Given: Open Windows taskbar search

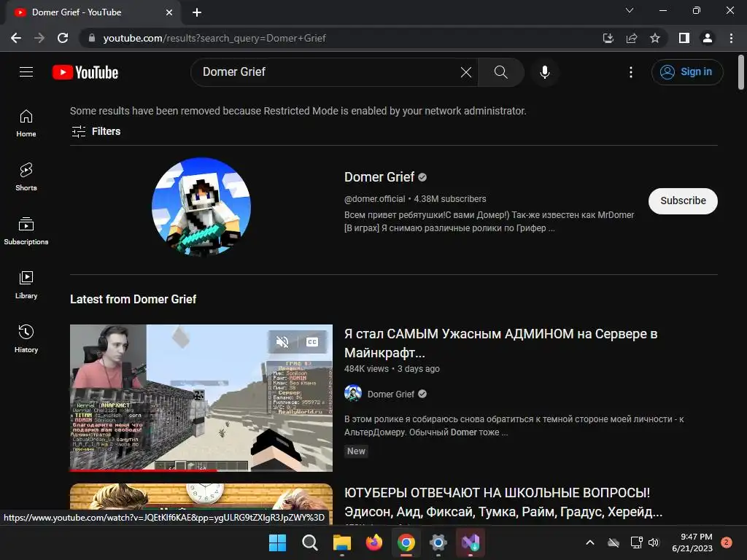Looking at the screenshot, I should point(309,542).
